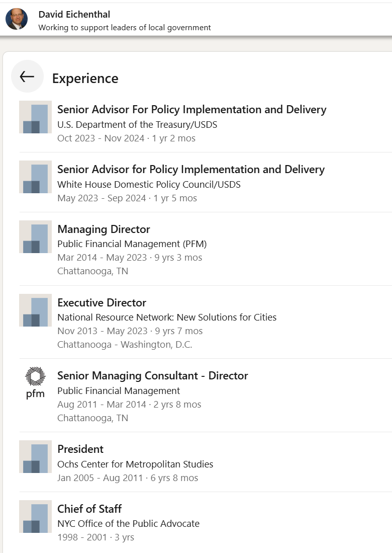Screen dimensions: 392x553
Task: Select White House Domestic Policy Council/USDS text
Action: (x=149, y=185)
